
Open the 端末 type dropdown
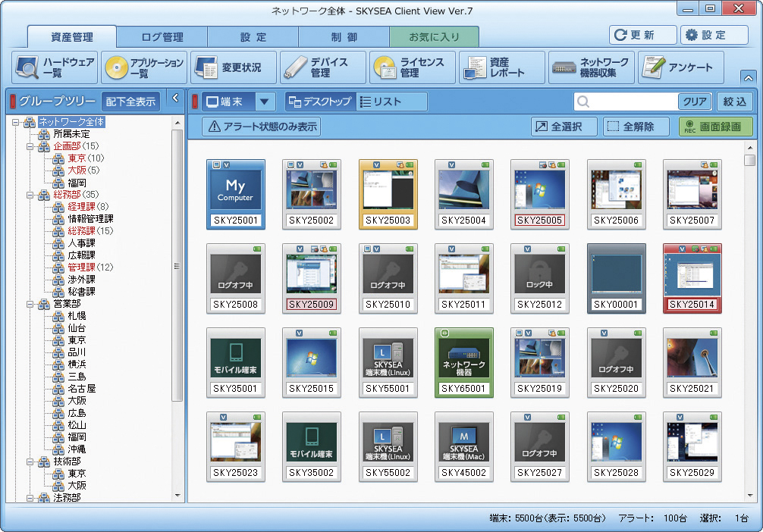[x=265, y=102]
